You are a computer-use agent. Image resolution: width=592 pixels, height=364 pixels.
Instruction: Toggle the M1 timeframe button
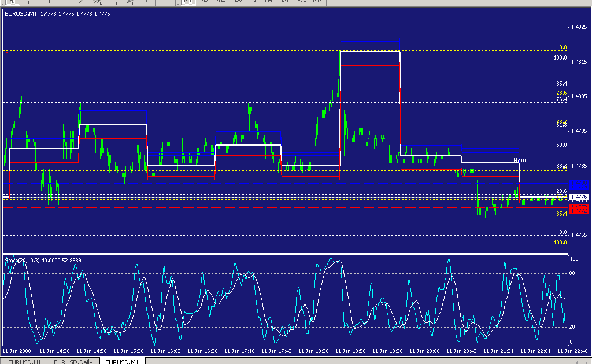tap(188, 2)
